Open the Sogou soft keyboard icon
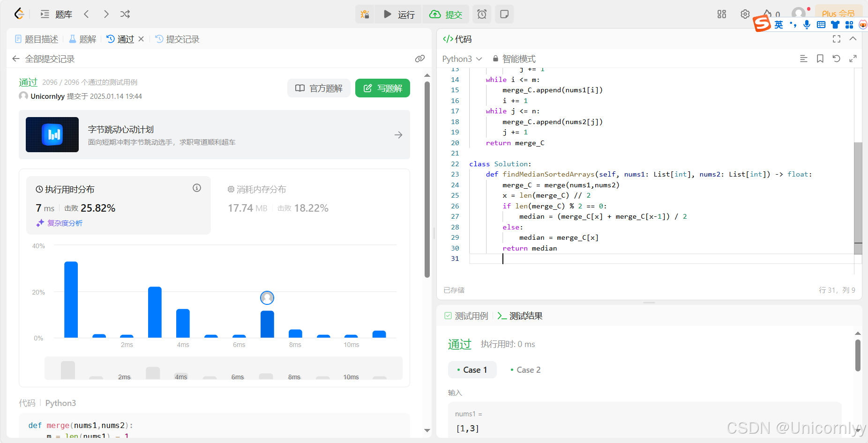This screenshot has height=443, width=868. (x=821, y=25)
